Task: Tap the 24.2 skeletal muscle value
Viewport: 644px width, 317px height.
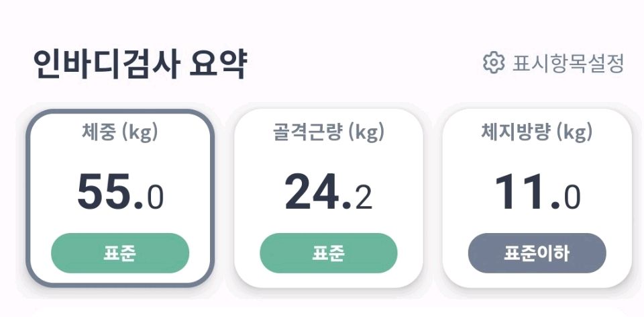Action: pos(329,193)
